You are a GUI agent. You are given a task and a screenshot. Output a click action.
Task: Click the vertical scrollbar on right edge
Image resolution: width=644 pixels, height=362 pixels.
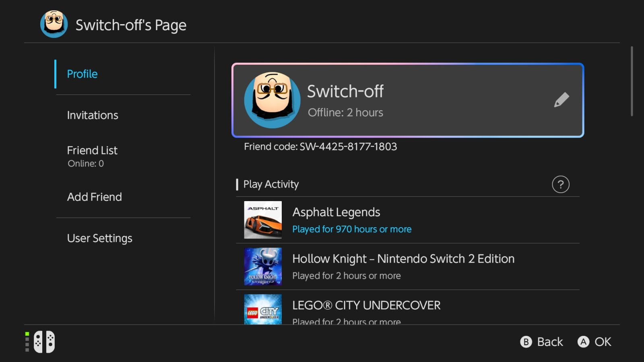632,81
